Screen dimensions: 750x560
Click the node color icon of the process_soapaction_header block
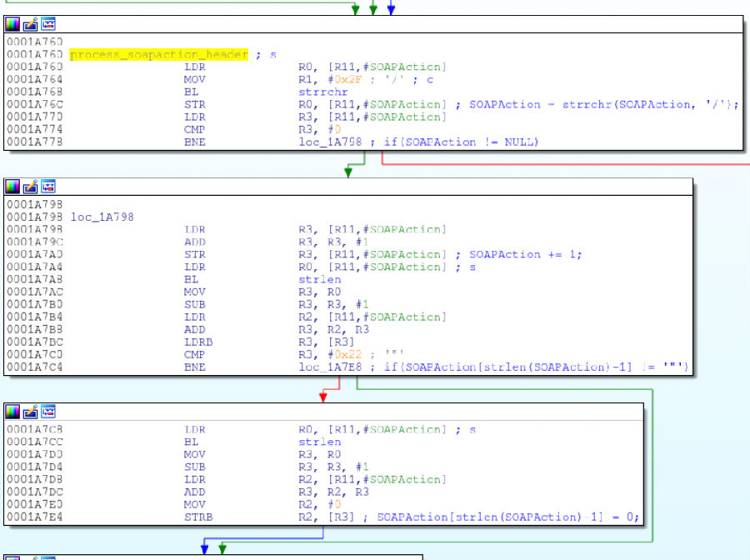click(12, 24)
